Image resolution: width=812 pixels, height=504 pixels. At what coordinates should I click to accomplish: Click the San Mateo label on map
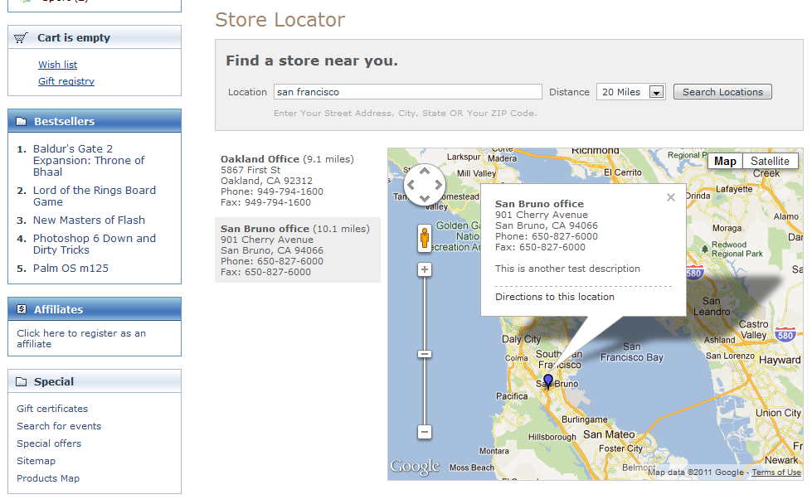(x=609, y=434)
